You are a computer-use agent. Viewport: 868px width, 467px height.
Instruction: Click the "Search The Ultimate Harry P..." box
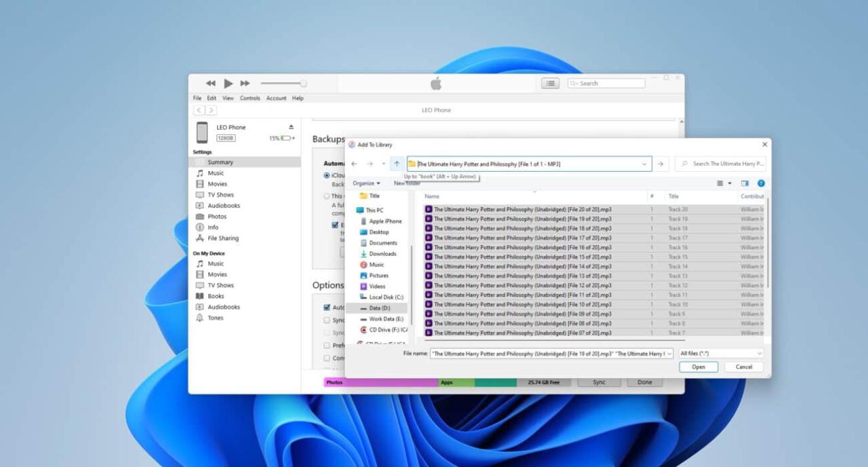[x=720, y=164]
